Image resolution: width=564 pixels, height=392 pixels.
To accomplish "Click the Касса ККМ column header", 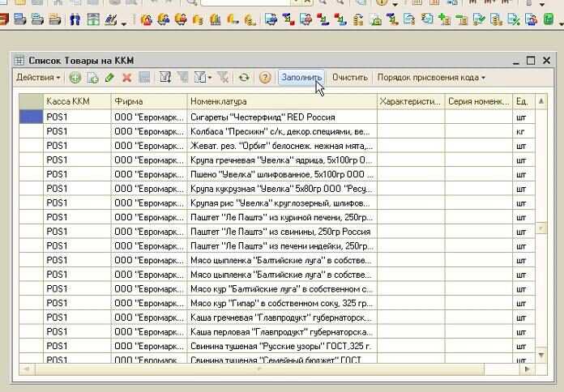I will pyautogui.click(x=77, y=101).
